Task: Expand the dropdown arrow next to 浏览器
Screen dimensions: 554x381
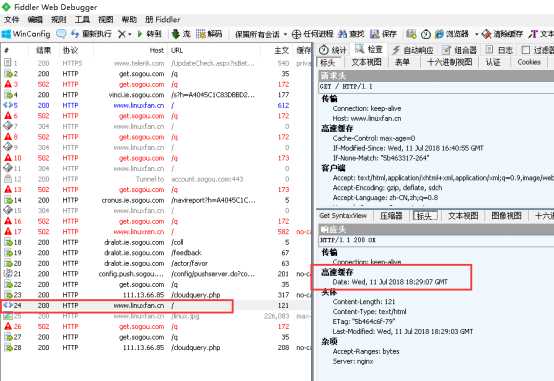Action: [x=476, y=34]
